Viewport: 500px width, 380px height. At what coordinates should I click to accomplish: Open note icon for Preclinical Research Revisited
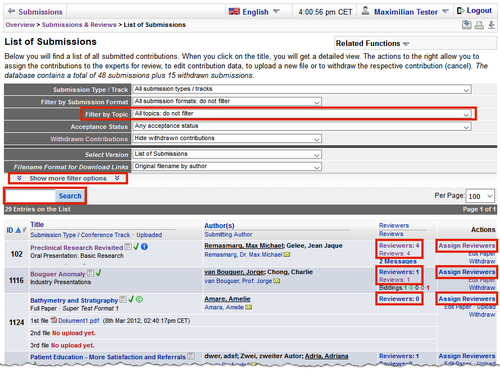(128, 247)
